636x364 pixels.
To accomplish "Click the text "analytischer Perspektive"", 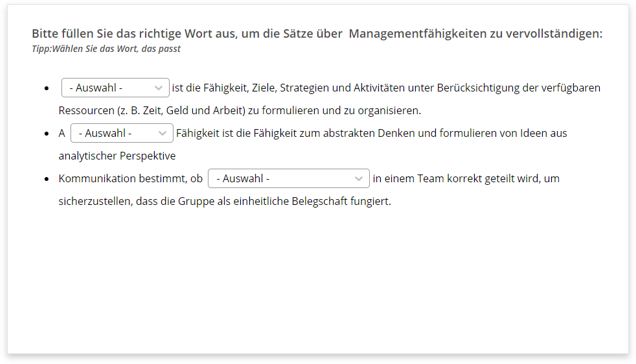I will [x=117, y=156].
